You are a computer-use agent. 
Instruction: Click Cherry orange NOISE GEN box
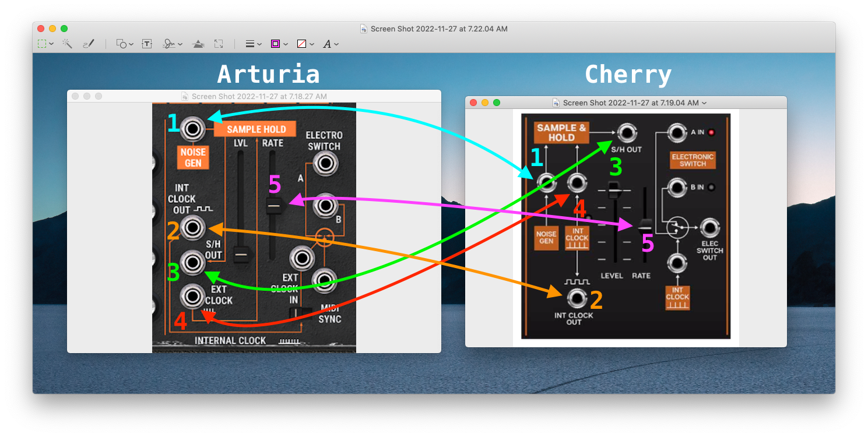[546, 238]
